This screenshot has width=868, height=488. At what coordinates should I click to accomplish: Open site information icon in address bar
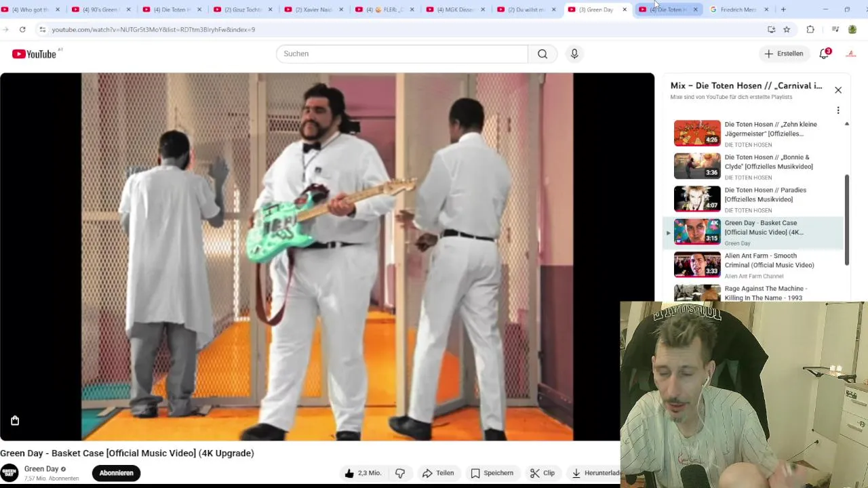(42, 30)
